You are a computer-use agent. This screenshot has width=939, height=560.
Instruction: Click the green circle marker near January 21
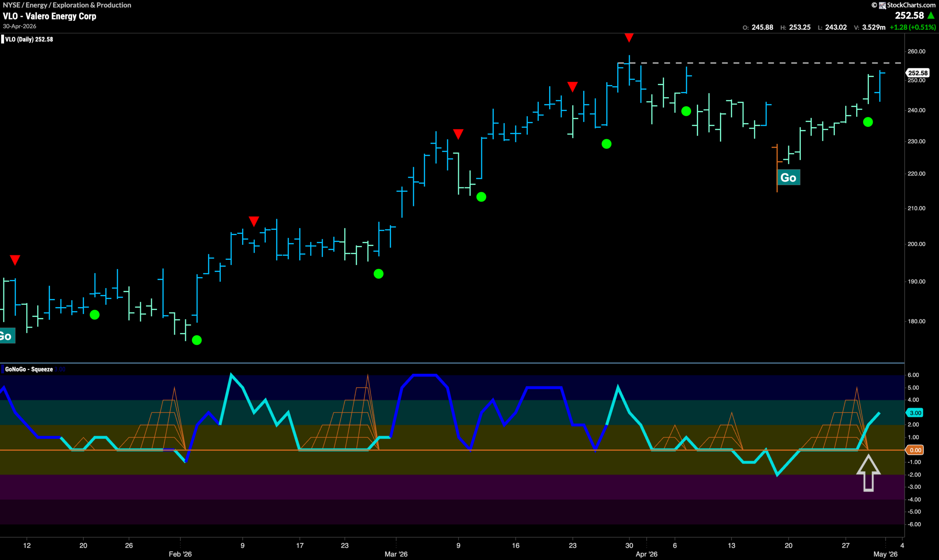pos(95,315)
